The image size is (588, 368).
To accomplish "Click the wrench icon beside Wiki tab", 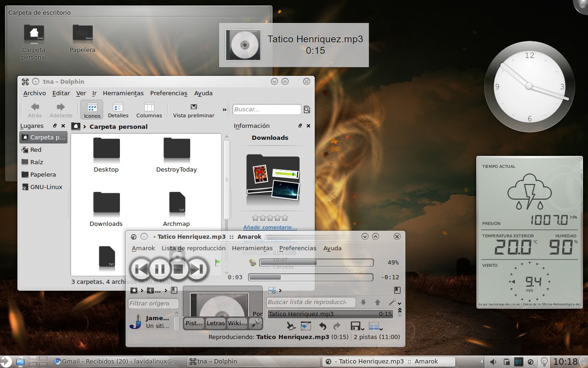I will tap(256, 323).
